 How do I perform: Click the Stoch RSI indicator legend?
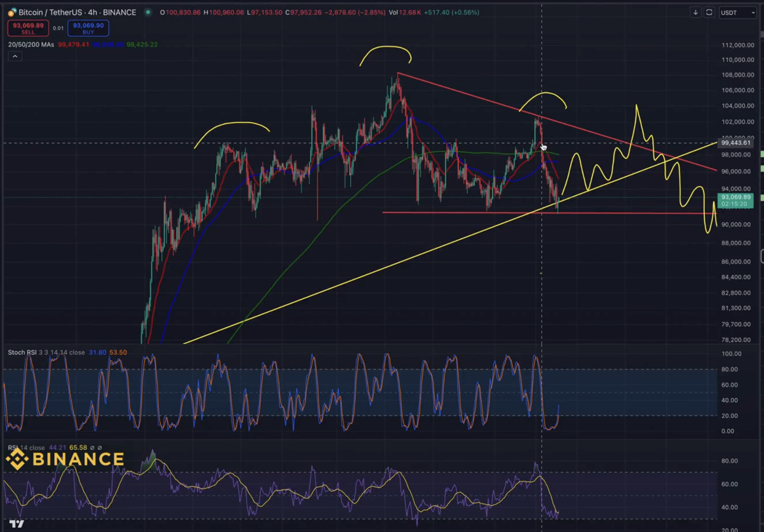tap(22, 353)
